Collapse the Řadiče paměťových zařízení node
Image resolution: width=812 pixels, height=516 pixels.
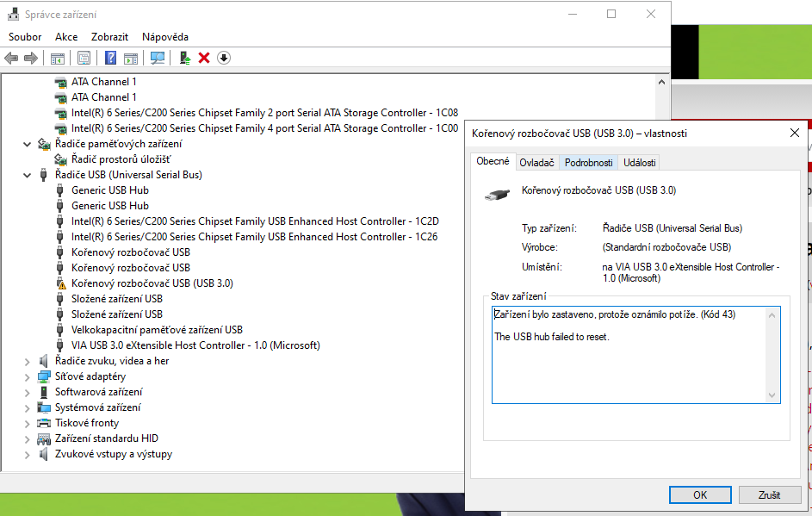28,144
